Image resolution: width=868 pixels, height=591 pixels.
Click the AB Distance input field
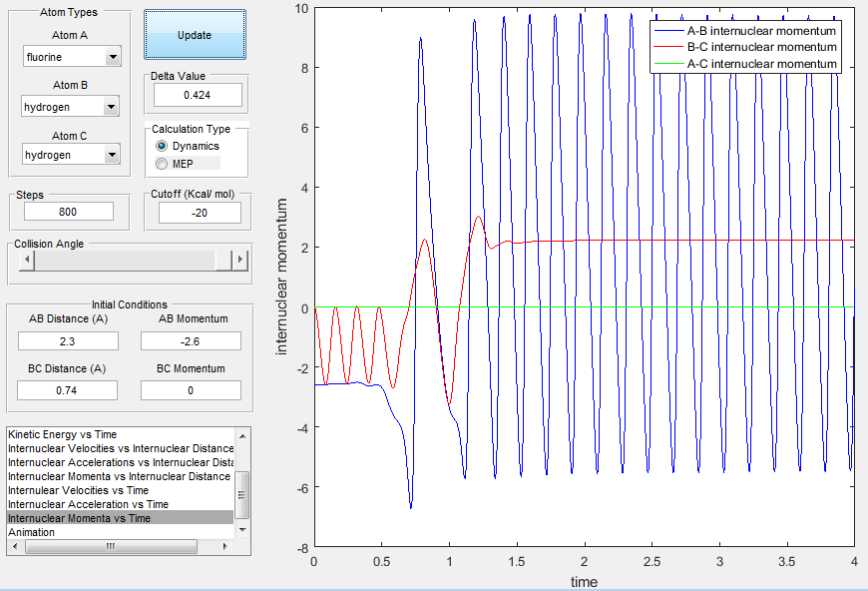[68, 341]
